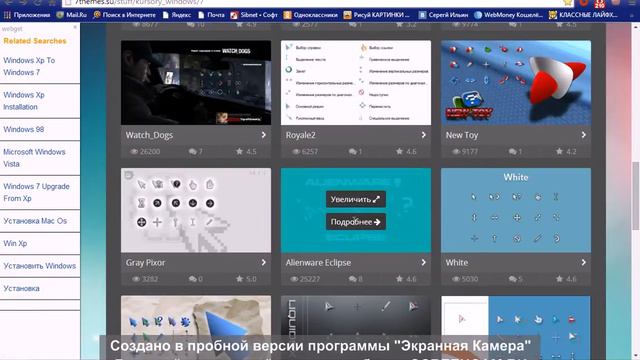This screenshot has height=360, width=640.
Task: Click views eye icon under Watch_Dogs
Action: [134, 151]
